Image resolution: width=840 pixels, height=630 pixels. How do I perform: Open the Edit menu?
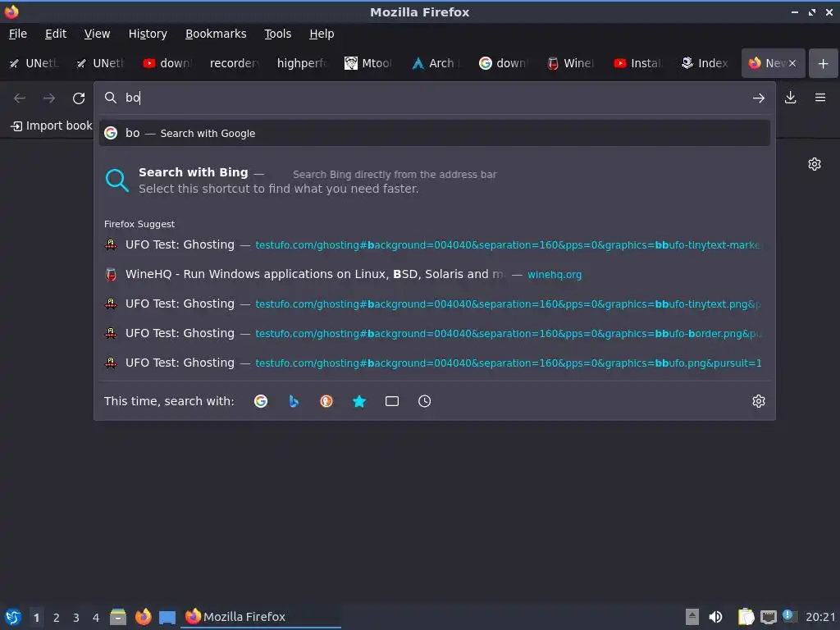(56, 34)
